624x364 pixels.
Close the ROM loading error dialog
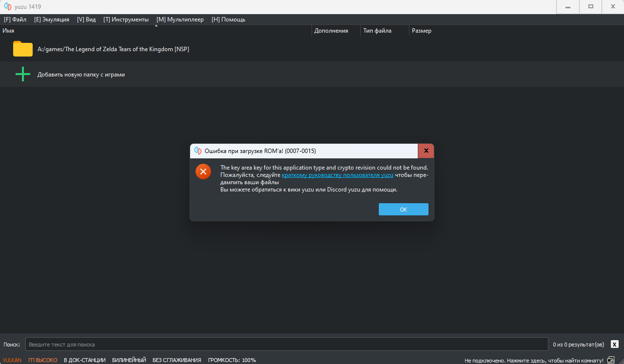click(426, 151)
